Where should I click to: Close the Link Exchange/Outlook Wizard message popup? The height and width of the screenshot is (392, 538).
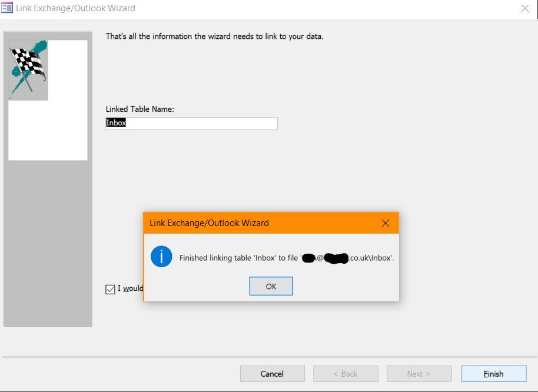[x=385, y=223]
